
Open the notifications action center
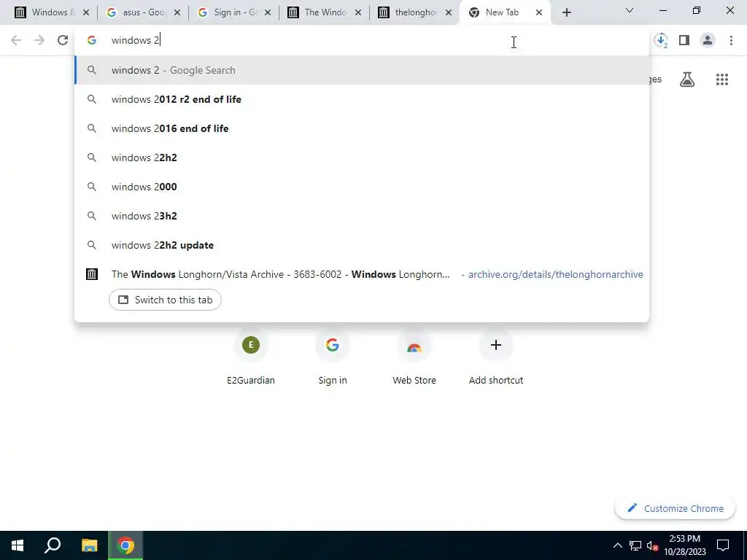[x=723, y=545]
